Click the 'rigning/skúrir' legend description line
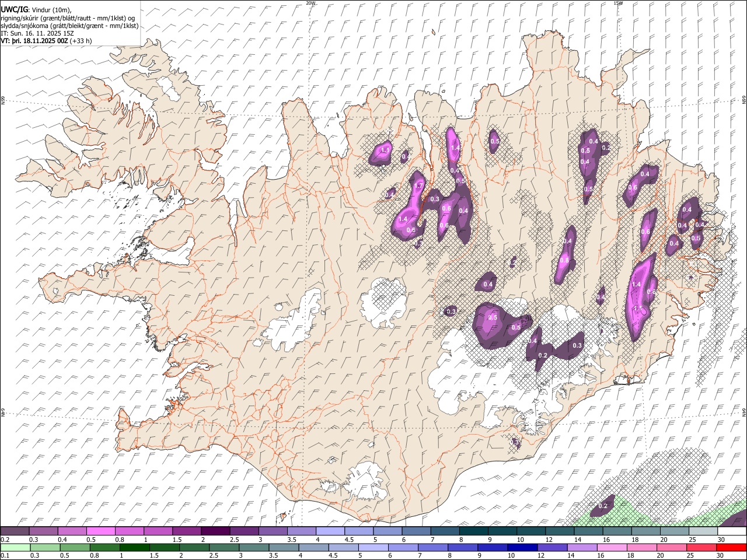The height and width of the screenshot is (560, 747). pyautogui.click(x=68, y=18)
